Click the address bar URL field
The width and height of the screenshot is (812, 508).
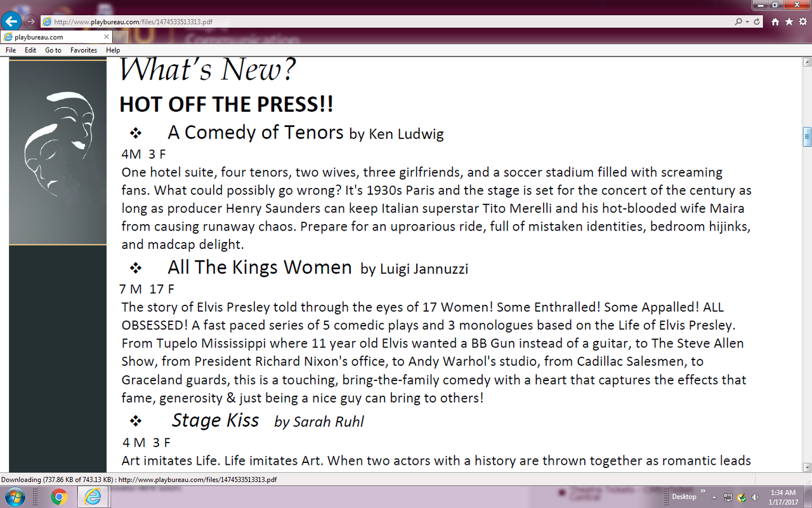point(387,22)
